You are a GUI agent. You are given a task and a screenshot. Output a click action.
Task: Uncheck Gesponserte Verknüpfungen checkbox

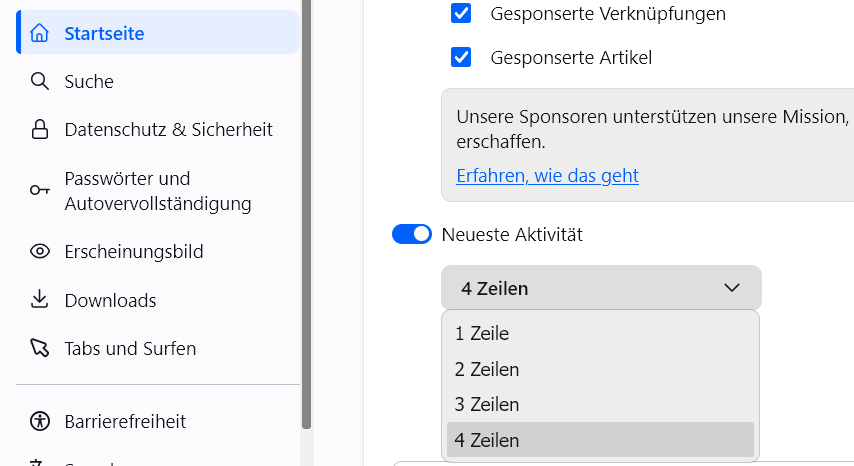tap(461, 13)
